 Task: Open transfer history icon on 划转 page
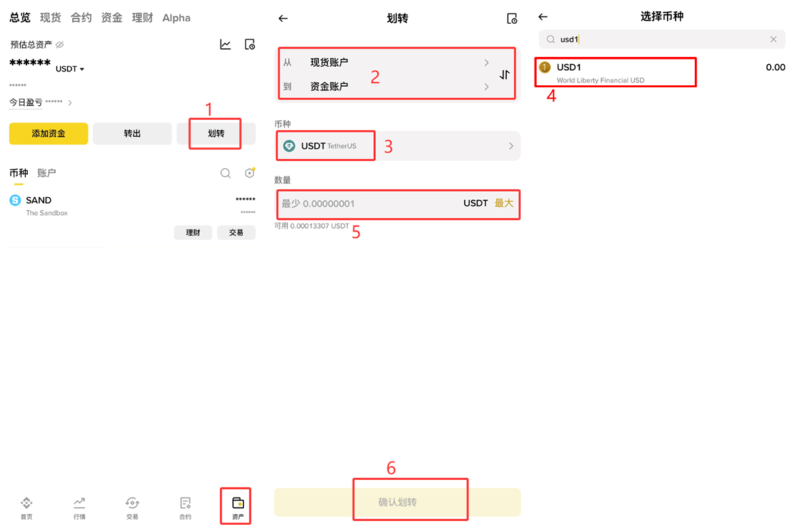point(512,19)
